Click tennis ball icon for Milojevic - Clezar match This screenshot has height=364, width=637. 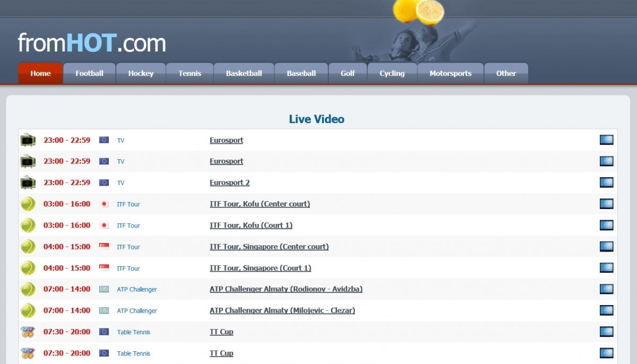pyautogui.click(x=28, y=310)
